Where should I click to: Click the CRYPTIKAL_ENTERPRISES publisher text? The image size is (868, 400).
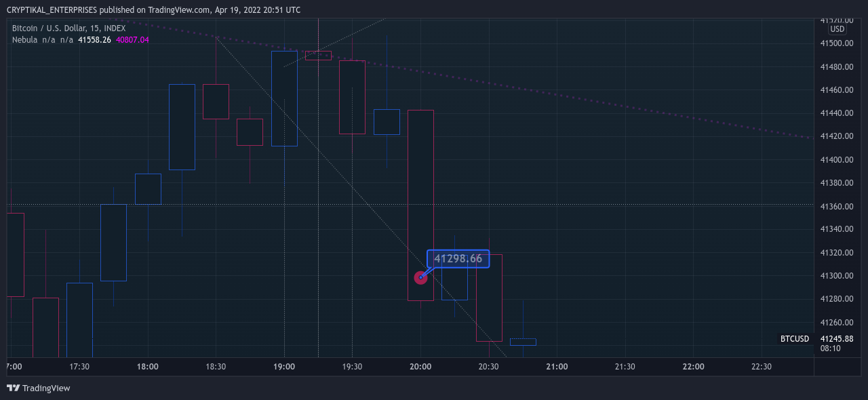52,10
